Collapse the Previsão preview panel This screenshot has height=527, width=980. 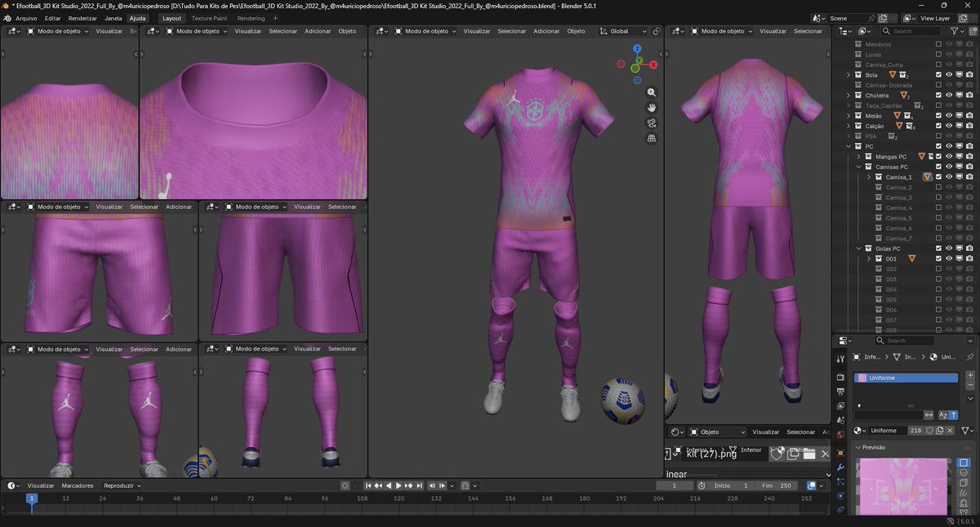tap(858, 448)
